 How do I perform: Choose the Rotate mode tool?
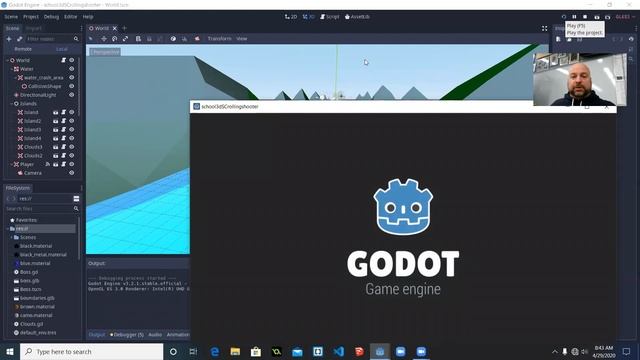[115, 39]
